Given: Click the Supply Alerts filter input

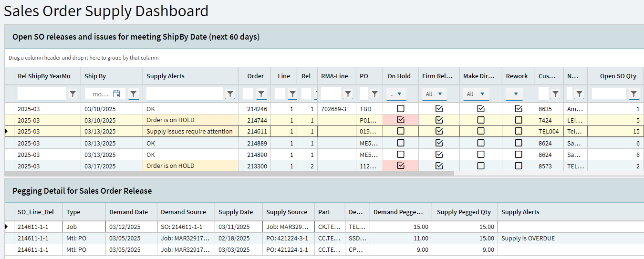Looking at the screenshot, I should point(185,94).
